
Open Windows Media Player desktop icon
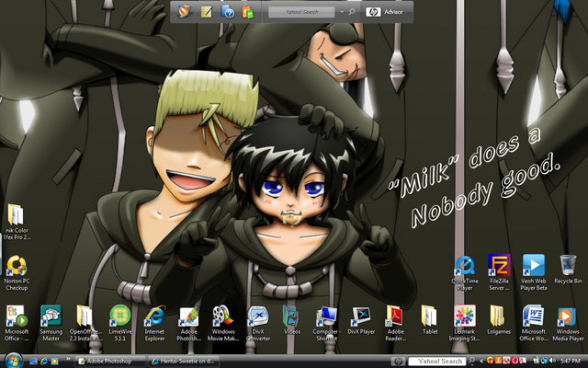[568, 323]
